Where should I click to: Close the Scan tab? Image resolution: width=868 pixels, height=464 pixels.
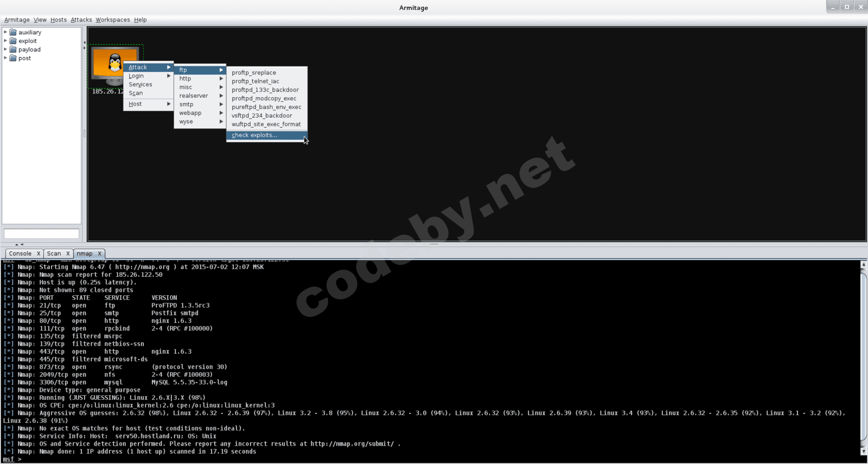tap(68, 253)
